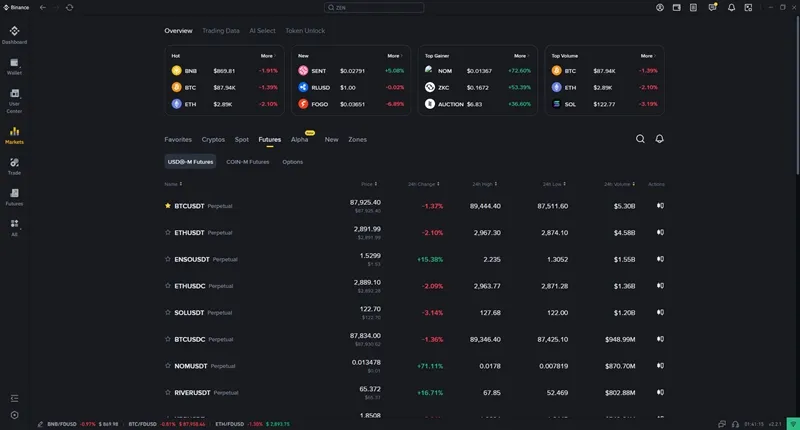Expand More in the Top Gainer card
Screen dimensions: 800x430
coord(521,56)
